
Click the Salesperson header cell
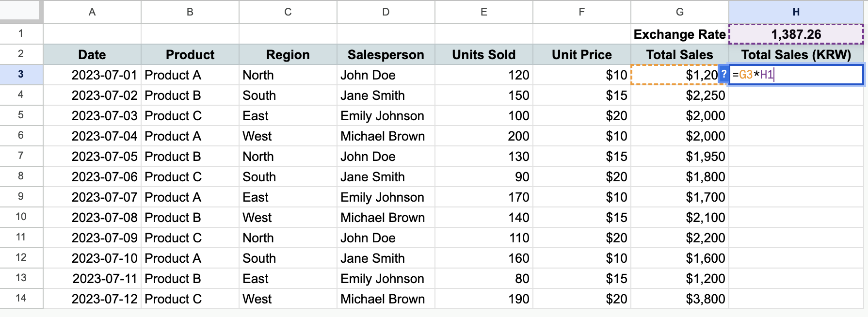(386, 54)
